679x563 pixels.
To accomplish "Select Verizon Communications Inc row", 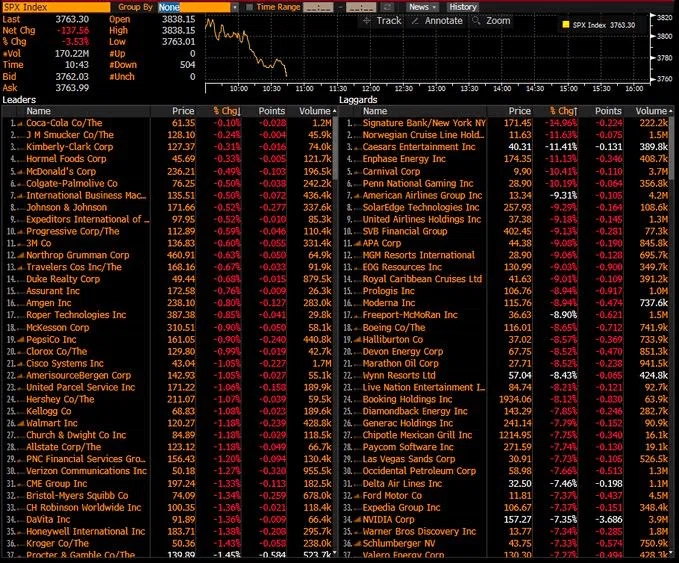I will coord(169,471).
